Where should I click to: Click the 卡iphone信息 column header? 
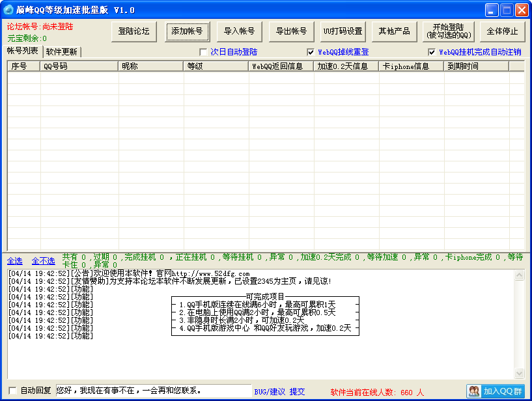[412, 66]
